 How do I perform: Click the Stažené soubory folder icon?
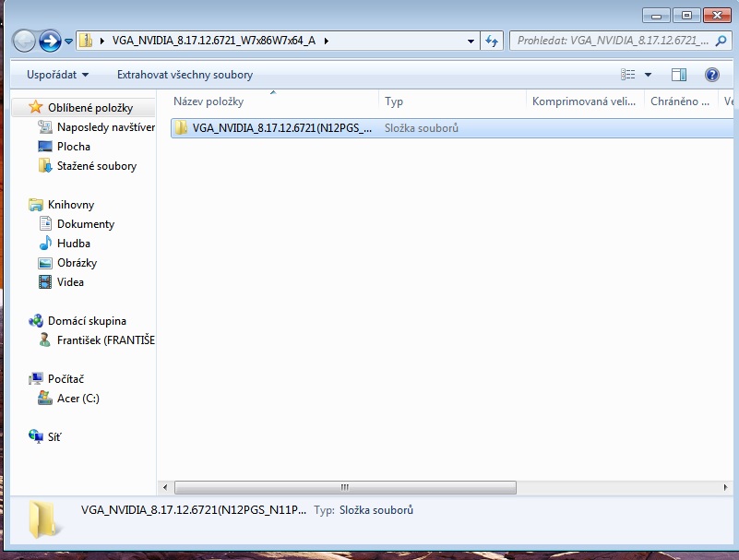click(x=45, y=165)
